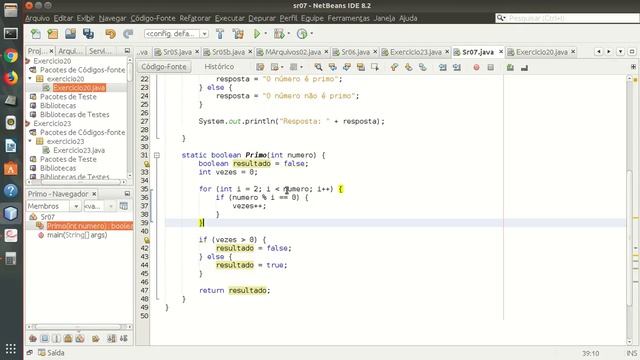Select main(String[] args) in Navigator
Viewport: 640px width, 360px height.
pos(77,235)
